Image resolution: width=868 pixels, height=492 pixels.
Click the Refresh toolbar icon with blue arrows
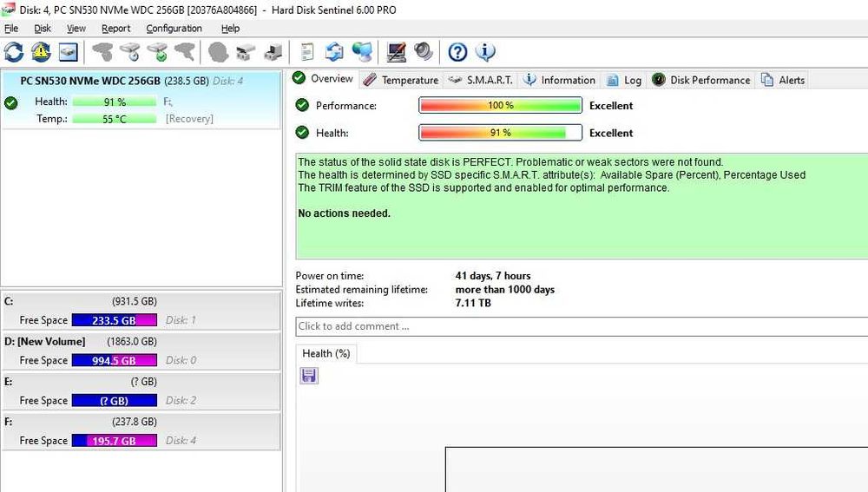pos(14,53)
